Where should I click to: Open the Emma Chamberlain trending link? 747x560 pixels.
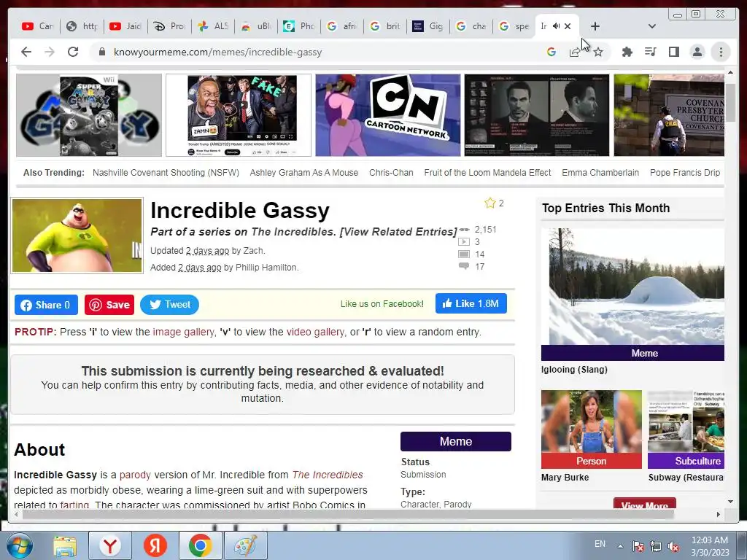[600, 172]
